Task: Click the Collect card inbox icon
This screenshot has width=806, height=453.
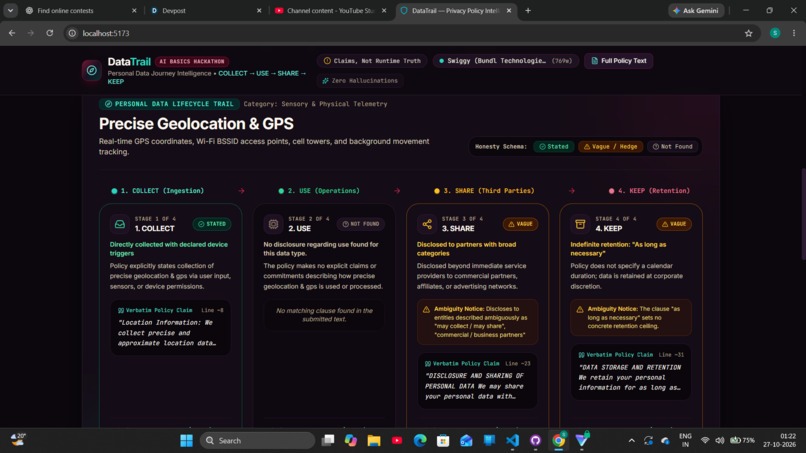Action: (x=120, y=224)
